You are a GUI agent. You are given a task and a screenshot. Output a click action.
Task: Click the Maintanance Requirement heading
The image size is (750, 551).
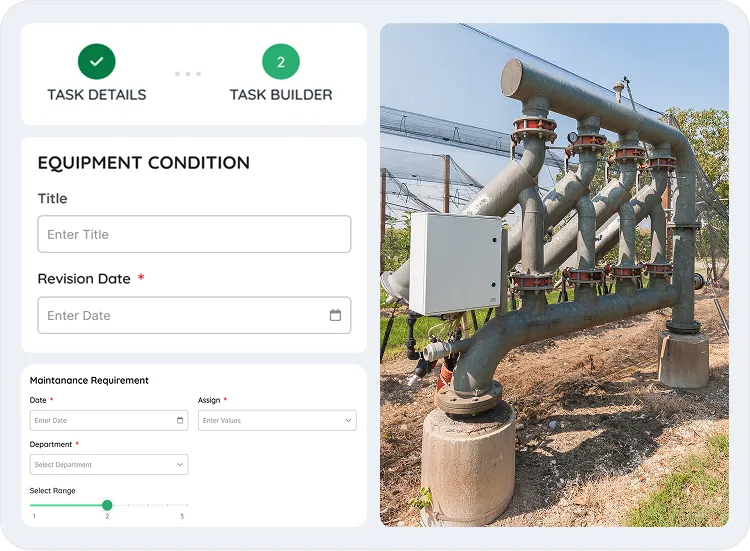click(89, 380)
